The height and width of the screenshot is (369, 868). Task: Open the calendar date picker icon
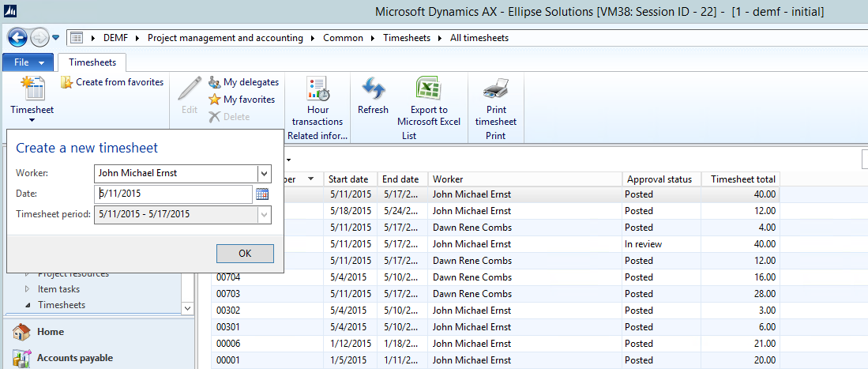coord(263,194)
